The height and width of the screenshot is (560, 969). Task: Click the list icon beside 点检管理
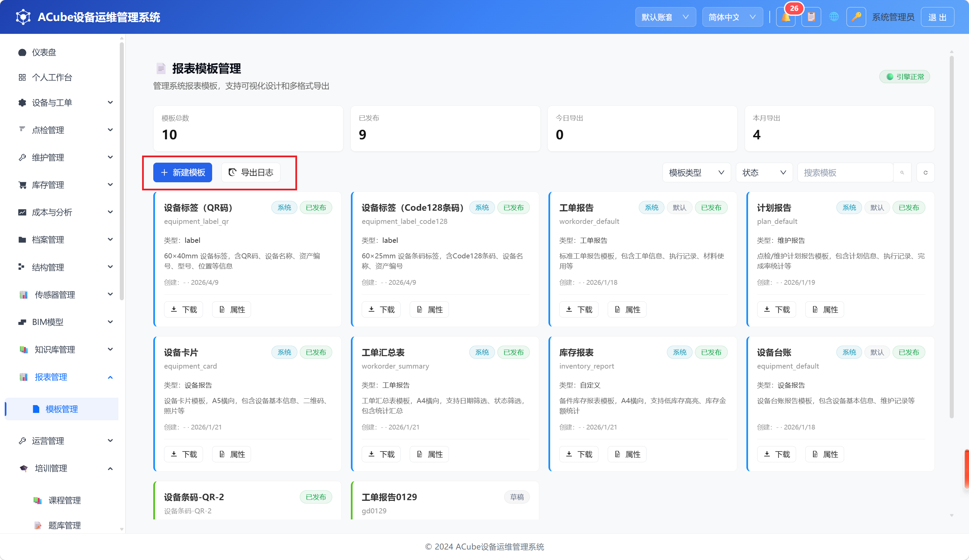click(22, 129)
